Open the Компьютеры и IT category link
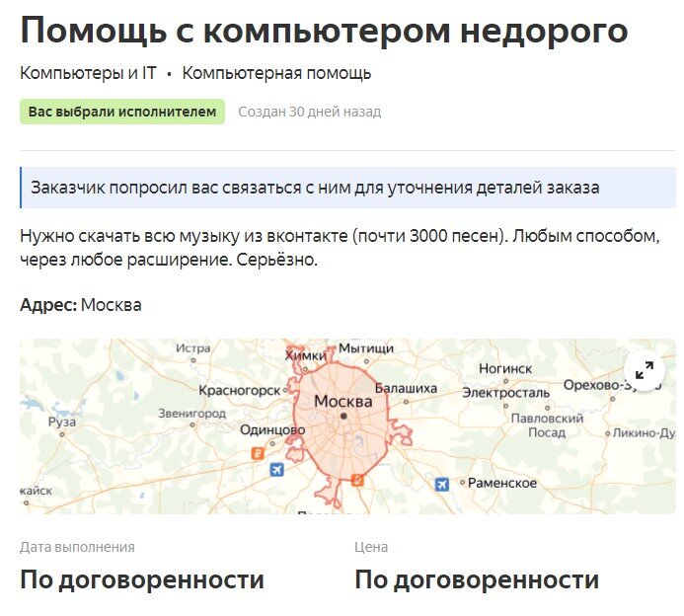 88,73
